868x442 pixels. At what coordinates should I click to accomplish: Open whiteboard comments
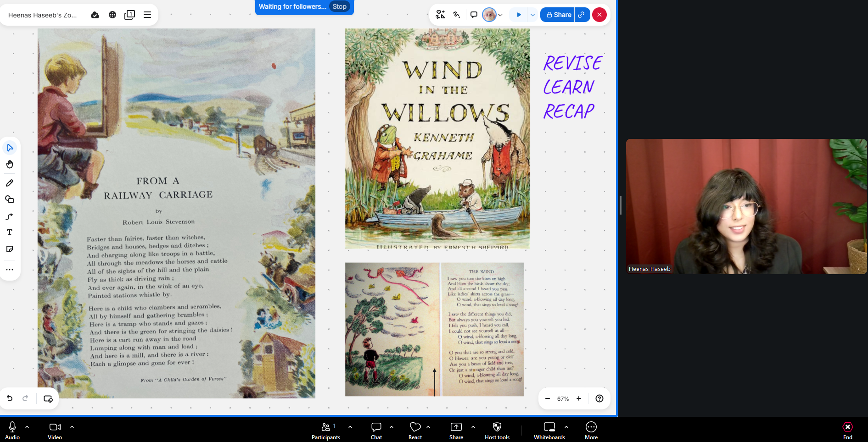coord(474,15)
